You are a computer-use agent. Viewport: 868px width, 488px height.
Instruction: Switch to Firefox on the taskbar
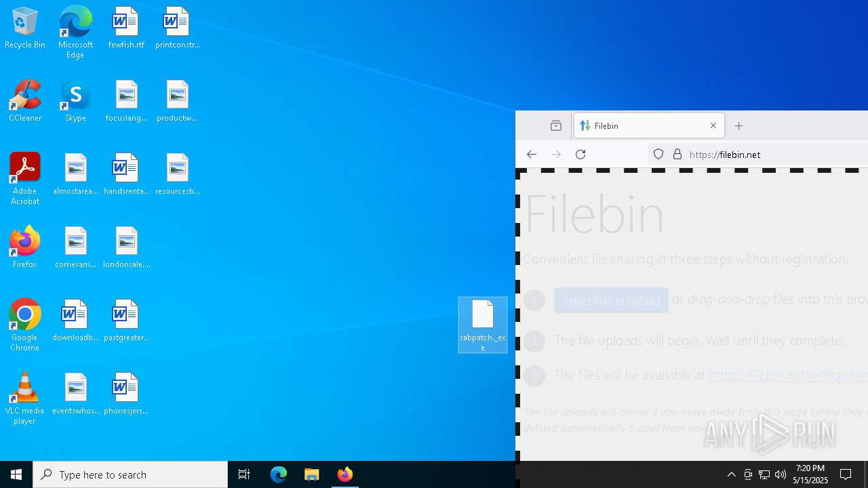click(x=345, y=474)
